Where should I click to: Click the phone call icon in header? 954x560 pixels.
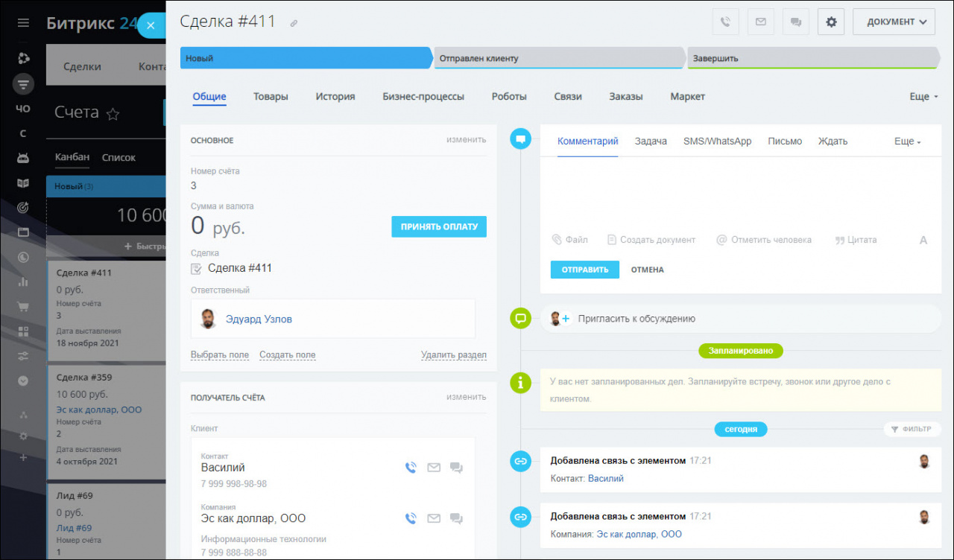[725, 22]
